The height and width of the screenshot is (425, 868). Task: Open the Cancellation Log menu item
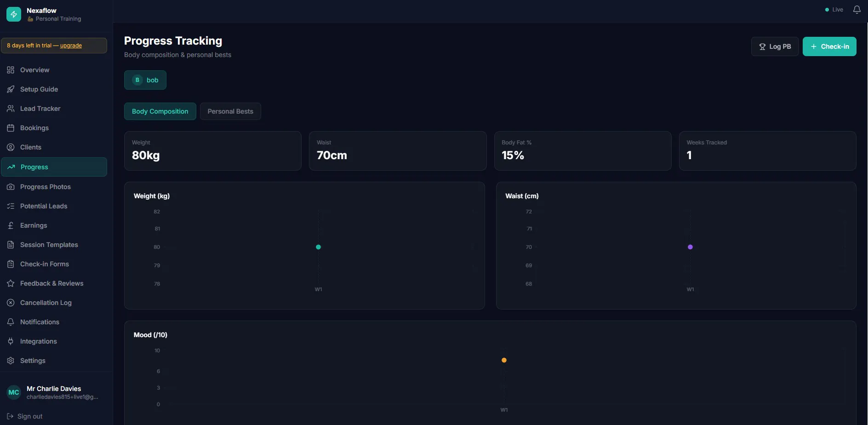(x=54, y=303)
